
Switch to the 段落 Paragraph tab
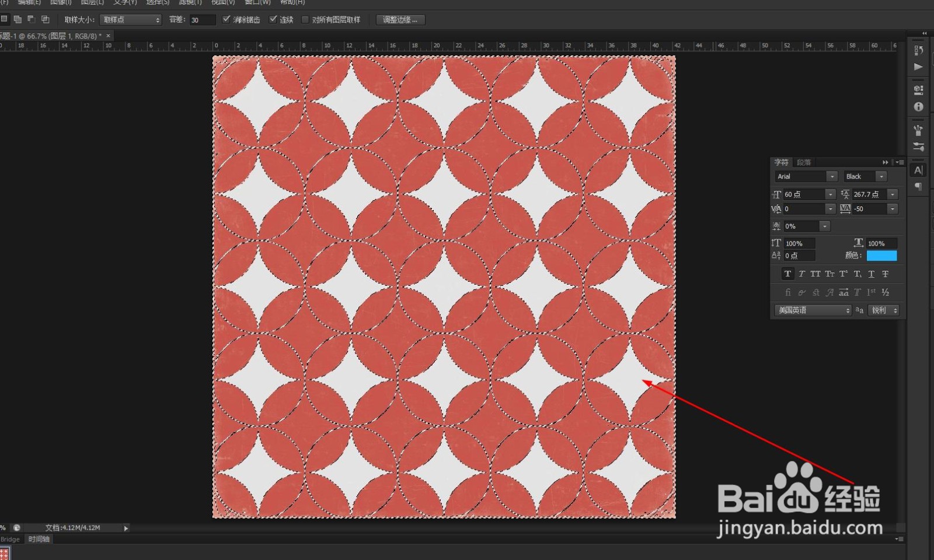804,162
